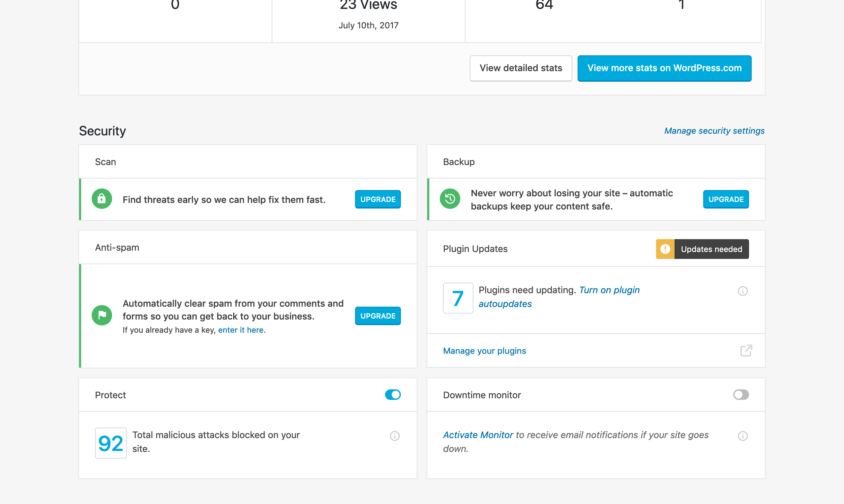
Task: Open Manage security settings link
Action: pos(714,131)
